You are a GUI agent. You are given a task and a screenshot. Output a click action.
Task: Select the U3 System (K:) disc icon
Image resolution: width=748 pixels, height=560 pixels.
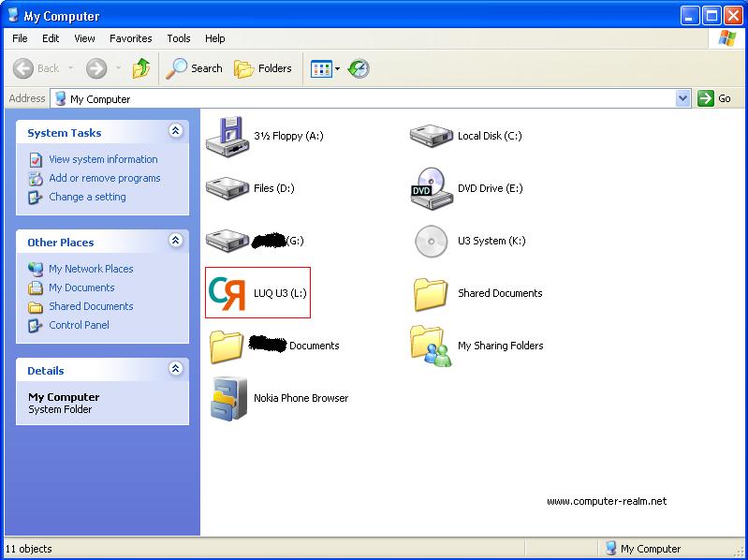pos(431,241)
